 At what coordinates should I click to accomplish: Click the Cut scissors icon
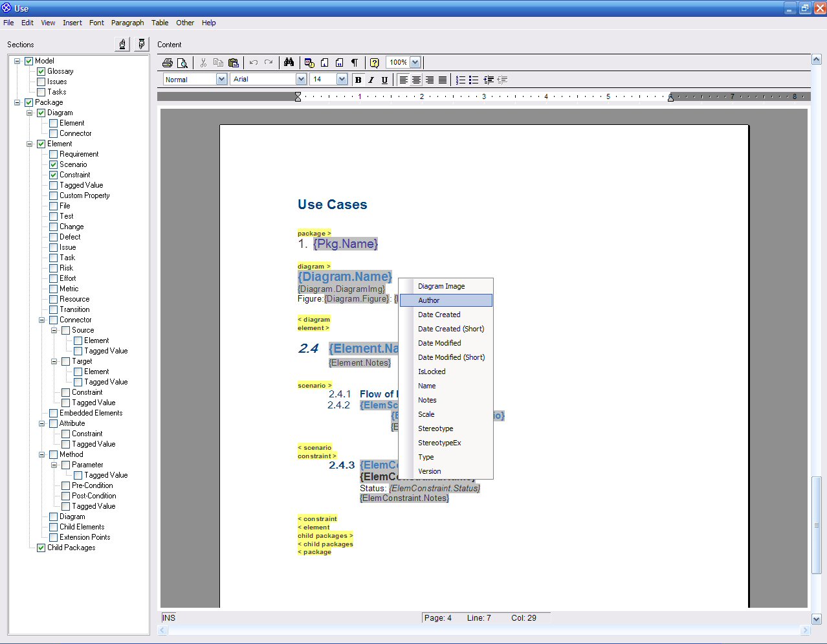(203, 63)
